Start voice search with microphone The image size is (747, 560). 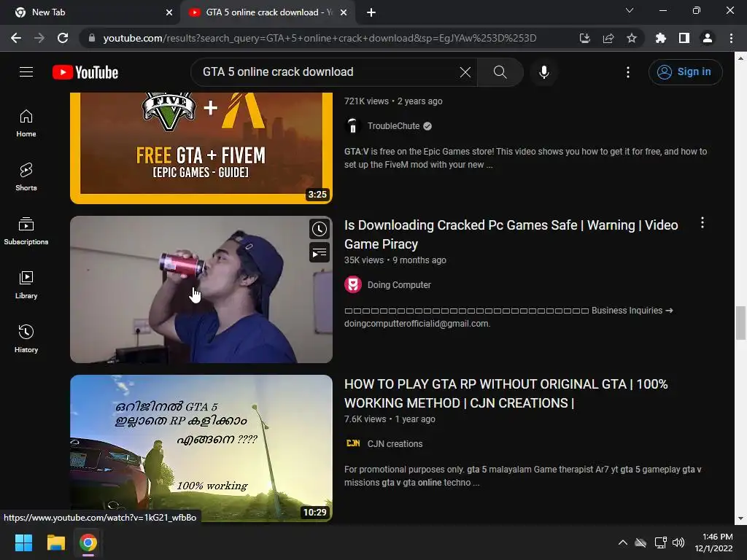pyautogui.click(x=544, y=72)
